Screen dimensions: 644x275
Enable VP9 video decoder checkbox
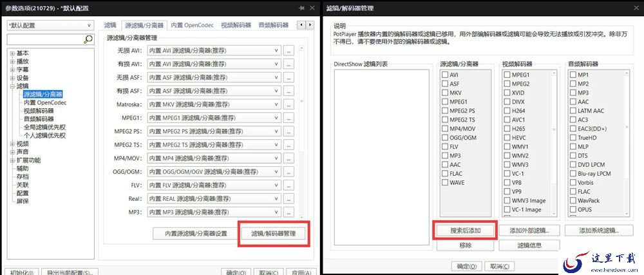(x=507, y=191)
